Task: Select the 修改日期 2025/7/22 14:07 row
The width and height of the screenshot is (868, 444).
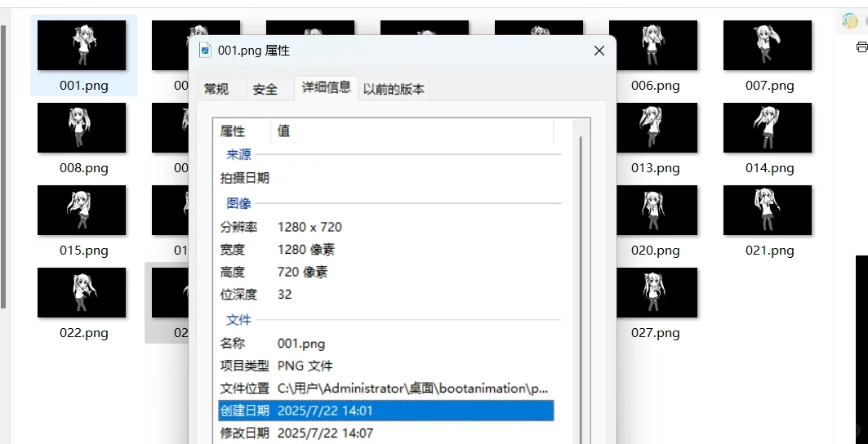Action: [386, 433]
